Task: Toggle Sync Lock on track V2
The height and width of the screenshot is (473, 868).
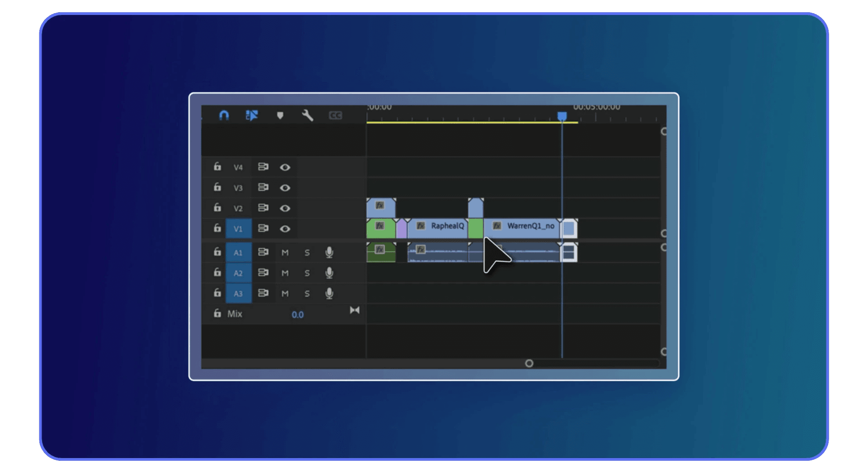Action: coord(264,208)
